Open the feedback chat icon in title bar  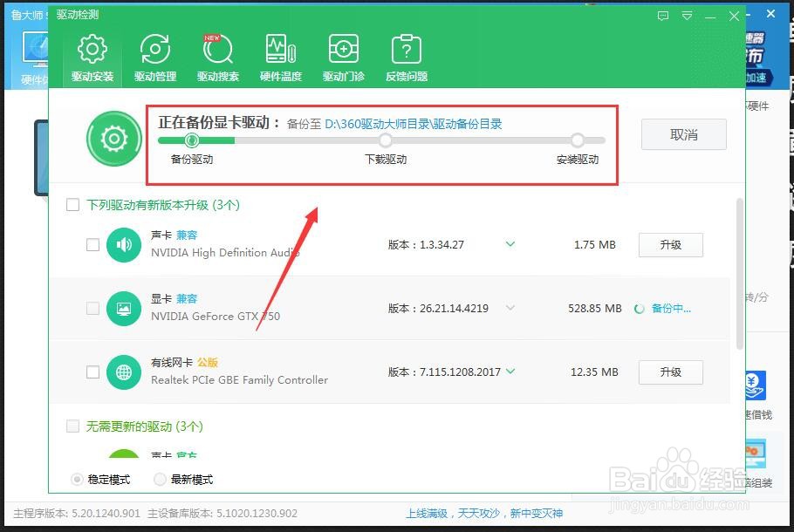[663, 17]
